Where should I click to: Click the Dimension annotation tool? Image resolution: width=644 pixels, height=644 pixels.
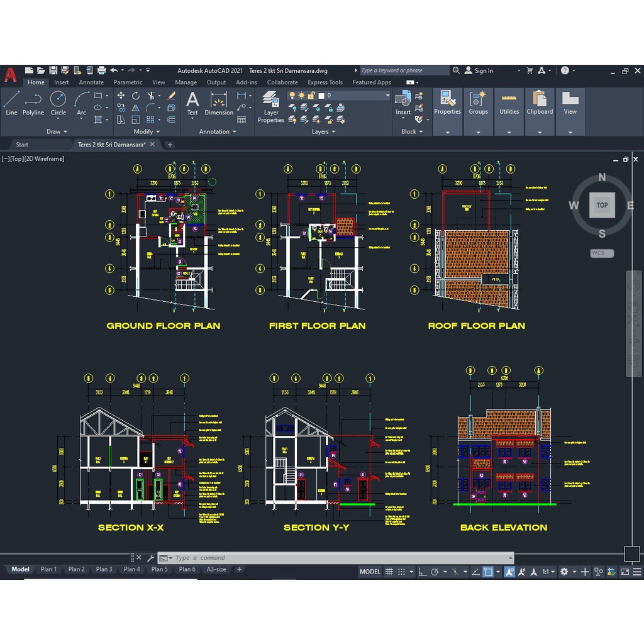[x=219, y=103]
